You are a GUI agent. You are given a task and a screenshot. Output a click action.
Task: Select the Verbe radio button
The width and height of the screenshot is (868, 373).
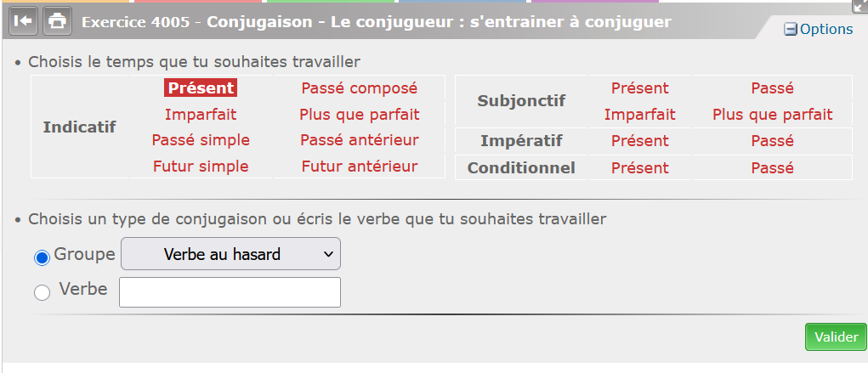[42, 293]
